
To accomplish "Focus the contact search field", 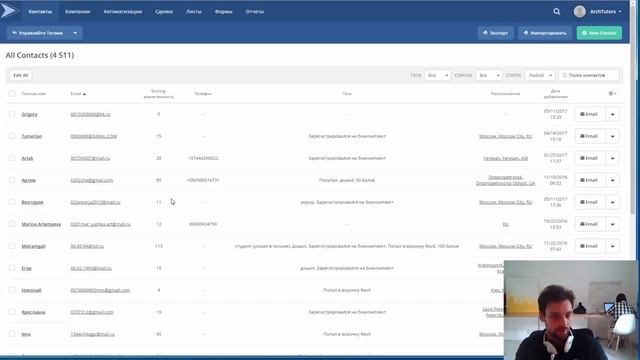I will 589,75.
